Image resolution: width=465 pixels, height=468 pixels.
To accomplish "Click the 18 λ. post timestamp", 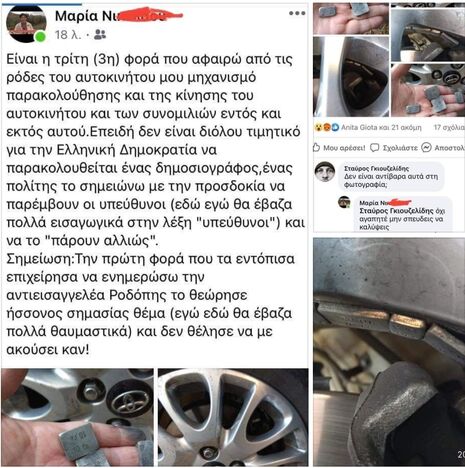I will click(x=68, y=35).
